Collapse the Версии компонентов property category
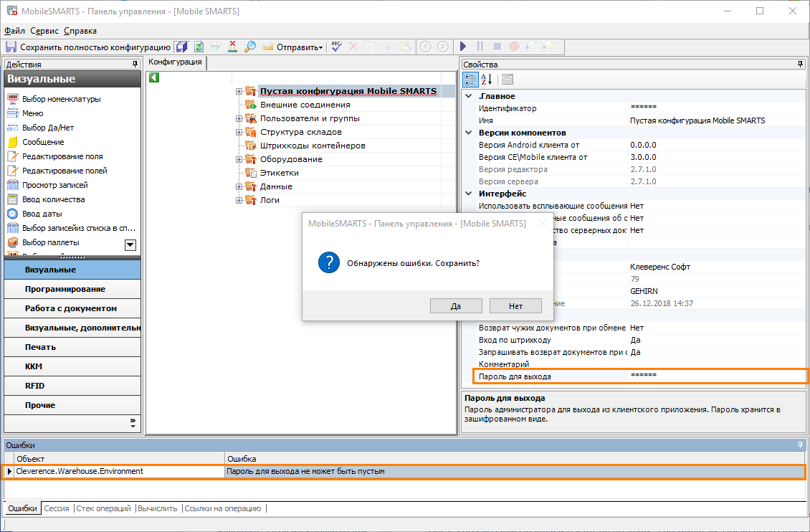This screenshot has height=532, width=810. click(469, 133)
